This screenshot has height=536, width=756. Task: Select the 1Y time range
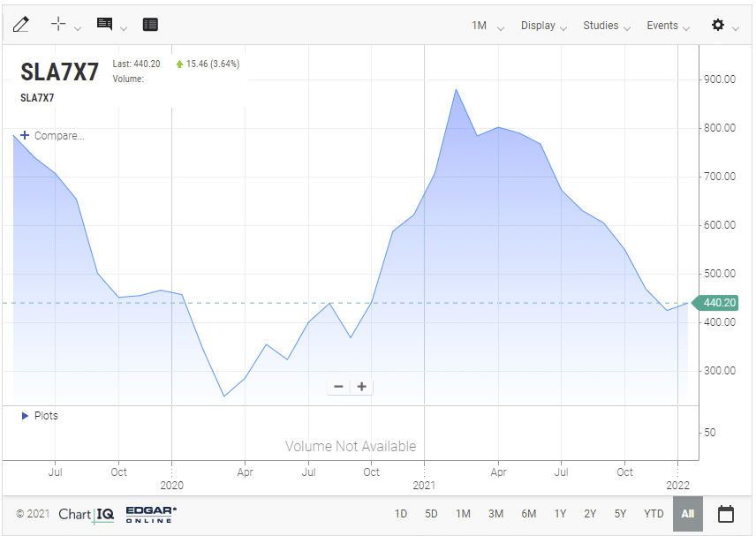[x=560, y=513]
